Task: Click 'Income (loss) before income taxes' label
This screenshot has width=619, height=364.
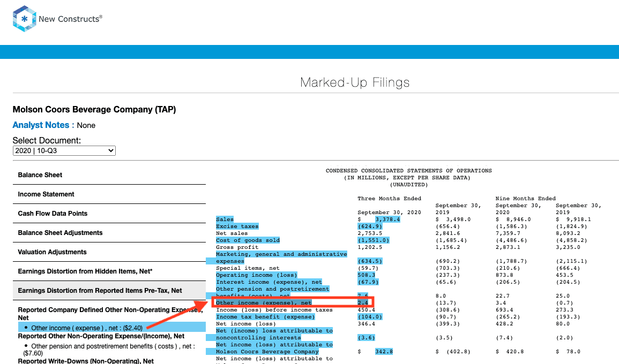Action: click(x=274, y=310)
